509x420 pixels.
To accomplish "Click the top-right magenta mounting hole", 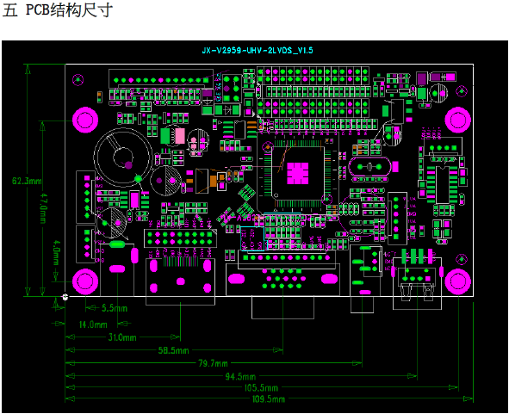I will click(x=457, y=120).
